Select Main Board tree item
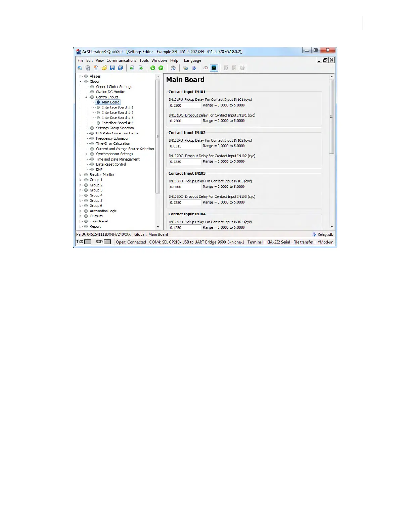This screenshot has width=411, height=532. (110, 102)
